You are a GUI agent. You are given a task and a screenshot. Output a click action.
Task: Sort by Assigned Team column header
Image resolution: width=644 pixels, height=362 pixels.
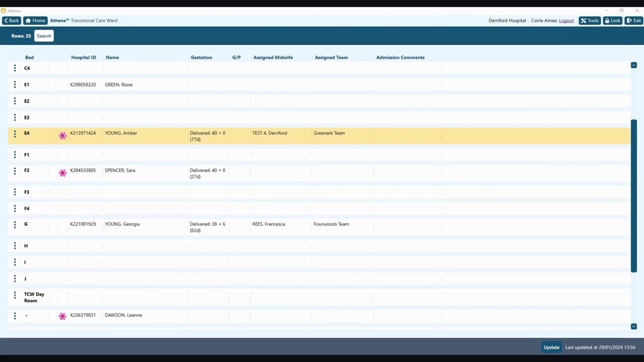[x=331, y=57]
